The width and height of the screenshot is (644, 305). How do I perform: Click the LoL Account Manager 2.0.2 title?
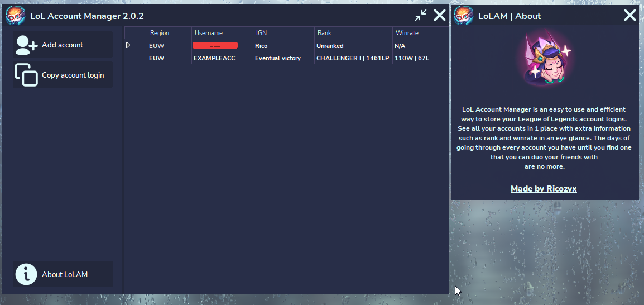[x=86, y=16]
